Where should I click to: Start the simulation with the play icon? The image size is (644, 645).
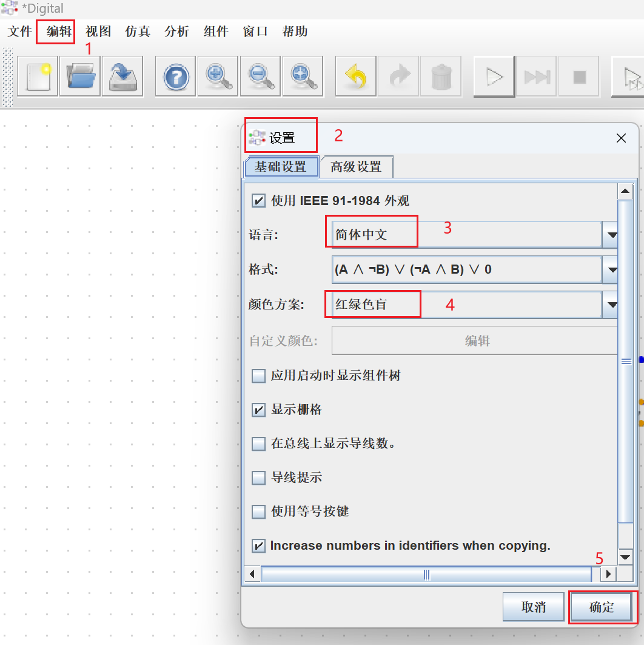tap(494, 76)
